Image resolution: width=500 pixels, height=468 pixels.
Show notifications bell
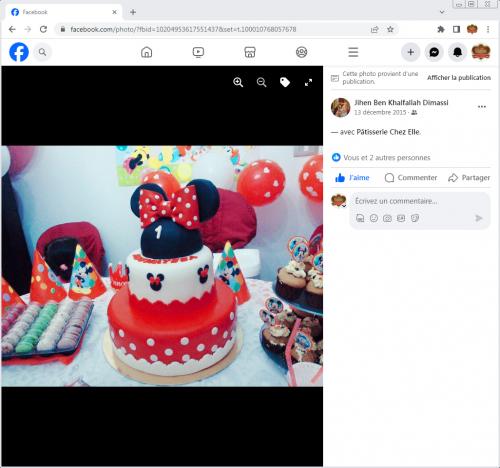pyautogui.click(x=458, y=52)
